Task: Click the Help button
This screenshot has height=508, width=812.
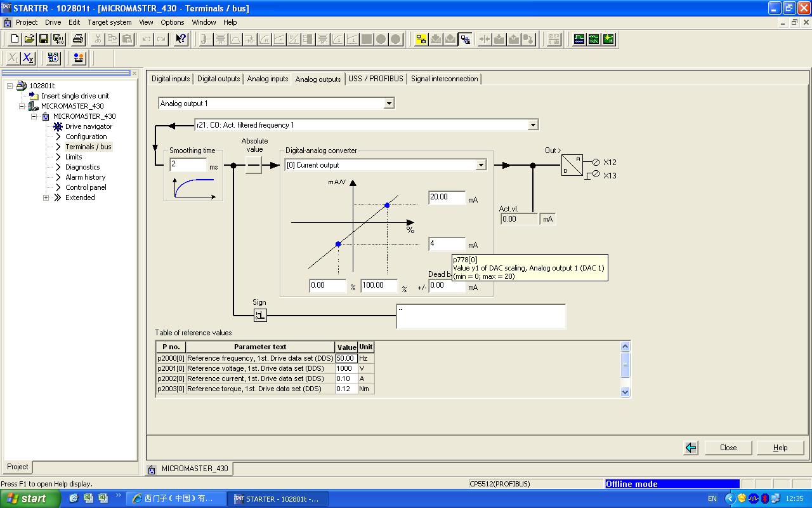Action: [x=780, y=448]
